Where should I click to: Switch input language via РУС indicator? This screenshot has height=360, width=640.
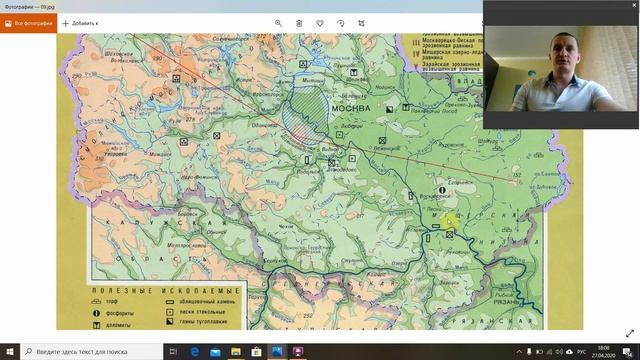click(582, 351)
